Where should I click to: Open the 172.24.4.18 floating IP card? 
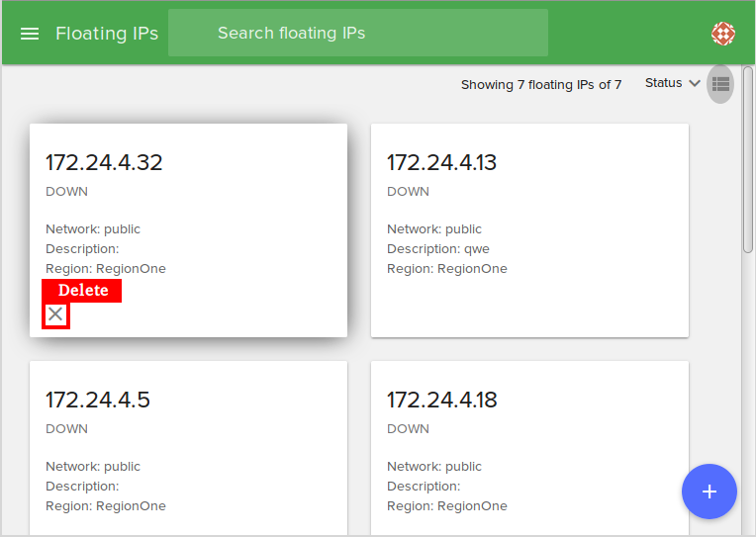coord(529,447)
